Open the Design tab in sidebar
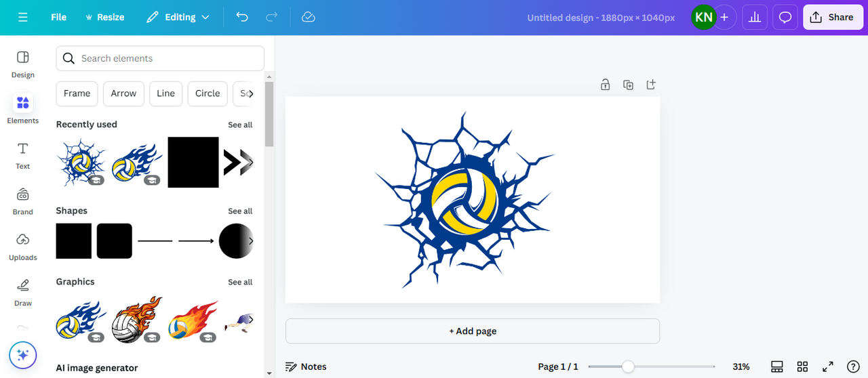The image size is (868, 378). 23,64
